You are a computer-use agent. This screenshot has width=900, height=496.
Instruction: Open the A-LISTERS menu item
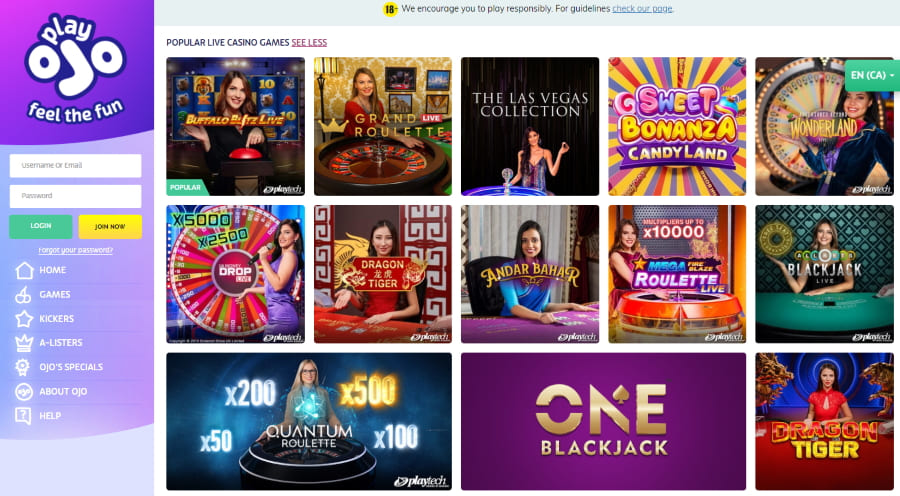click(61, 343)
